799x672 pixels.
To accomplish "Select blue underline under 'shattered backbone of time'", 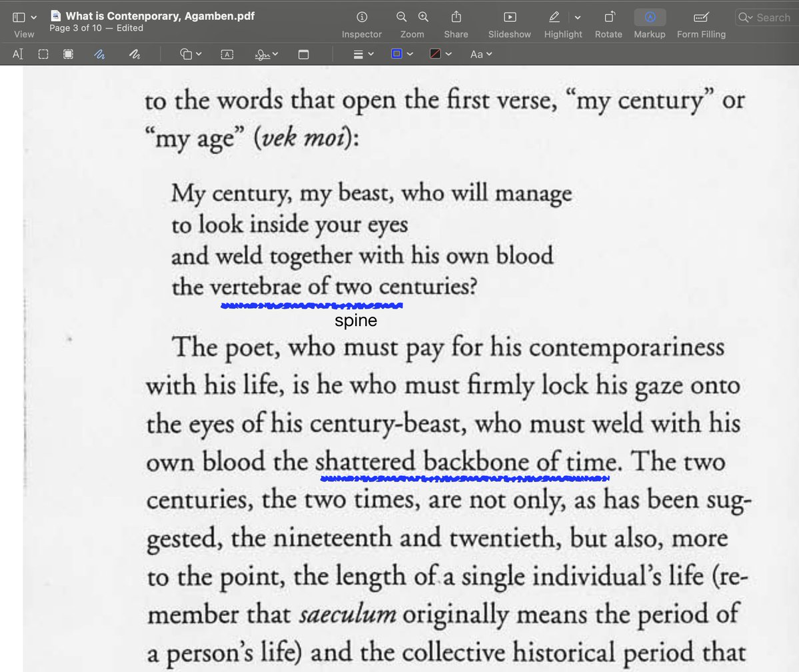I will (x=464, y=478).
